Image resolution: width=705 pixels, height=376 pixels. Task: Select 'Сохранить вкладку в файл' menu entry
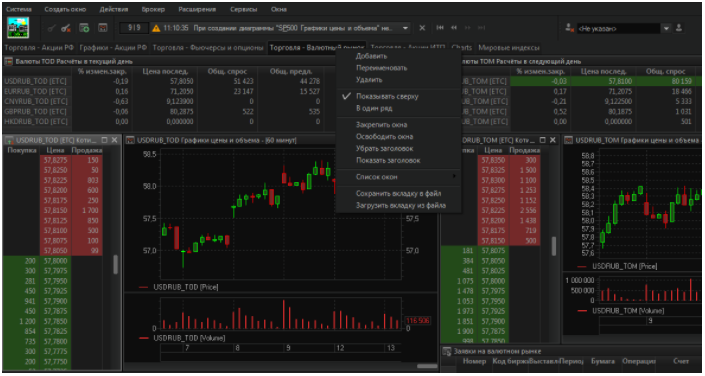pyautogui.click(x=398, y=193)
